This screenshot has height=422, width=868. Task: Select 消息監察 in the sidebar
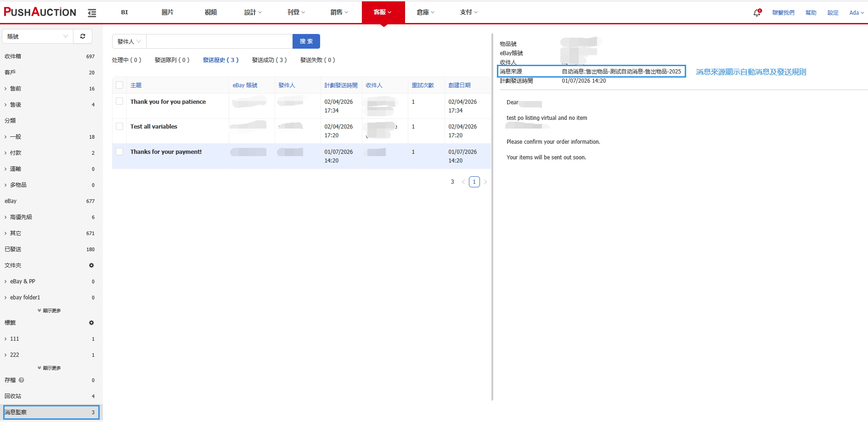click(51, 412)
